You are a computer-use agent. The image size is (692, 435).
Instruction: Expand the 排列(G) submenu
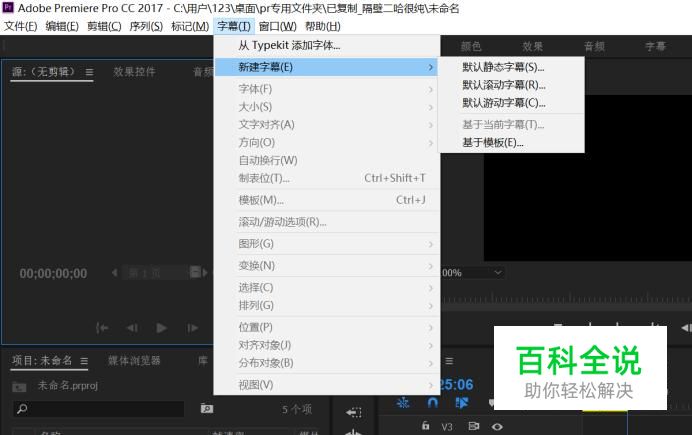[327, 305]
